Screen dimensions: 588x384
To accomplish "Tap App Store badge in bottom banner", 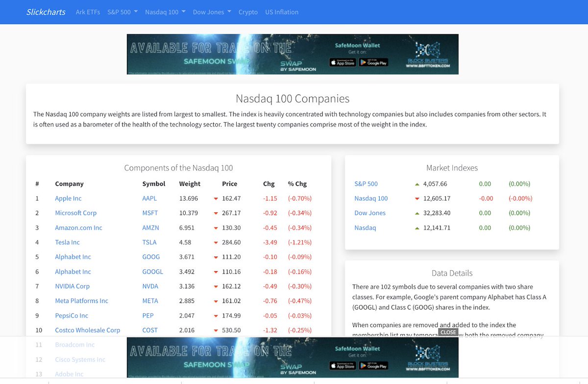I will coord(342,365).
